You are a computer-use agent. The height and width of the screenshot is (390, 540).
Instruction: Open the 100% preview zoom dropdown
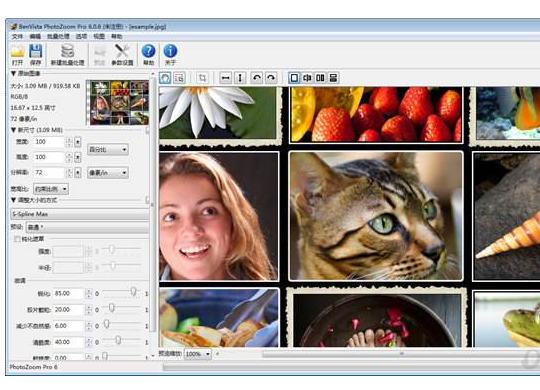coord(198,354)
